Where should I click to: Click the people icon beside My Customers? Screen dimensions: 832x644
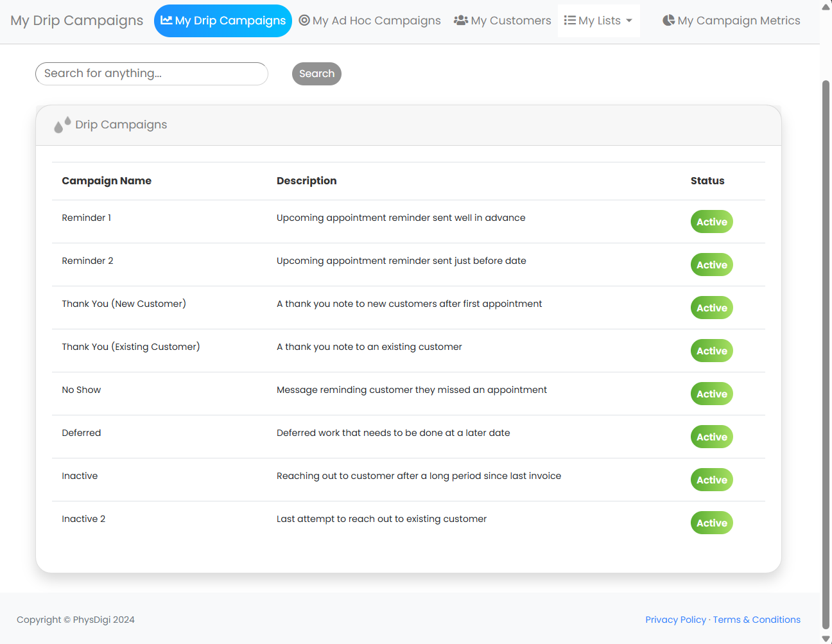[x=461, y=20]
